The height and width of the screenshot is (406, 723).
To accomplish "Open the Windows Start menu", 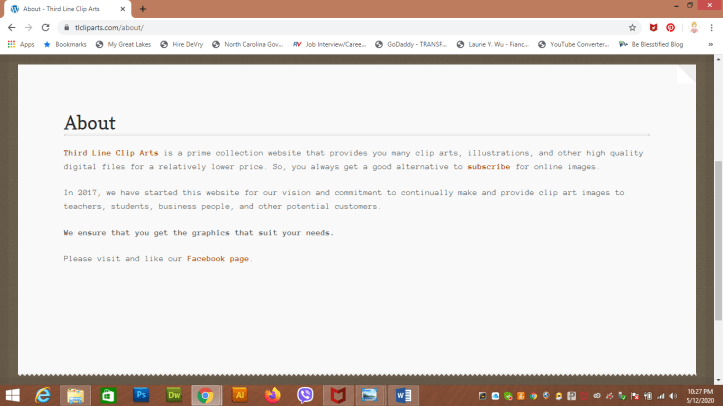I will [x=12, y=395].
